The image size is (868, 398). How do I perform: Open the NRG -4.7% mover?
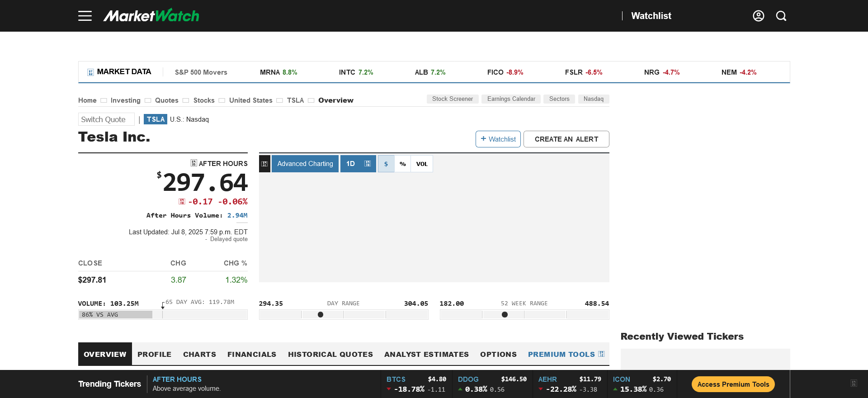click(662, 72)
